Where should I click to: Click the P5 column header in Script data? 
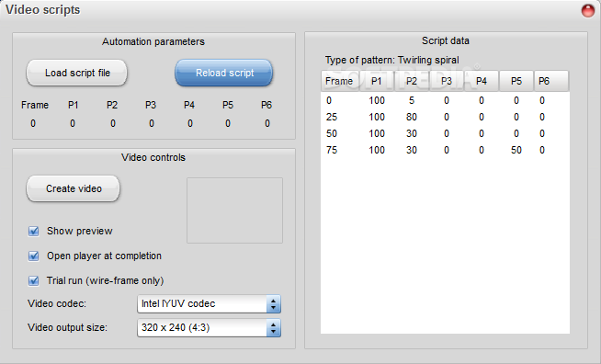pos(516,81)
